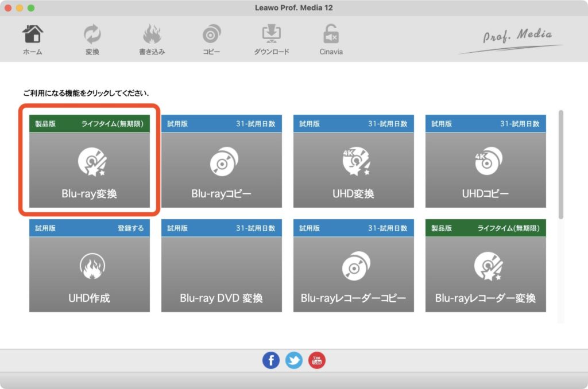Viewport: 588px width, 389px height.
Task: Open the YouTube icon at the bottom
Action: coord(316,360)
